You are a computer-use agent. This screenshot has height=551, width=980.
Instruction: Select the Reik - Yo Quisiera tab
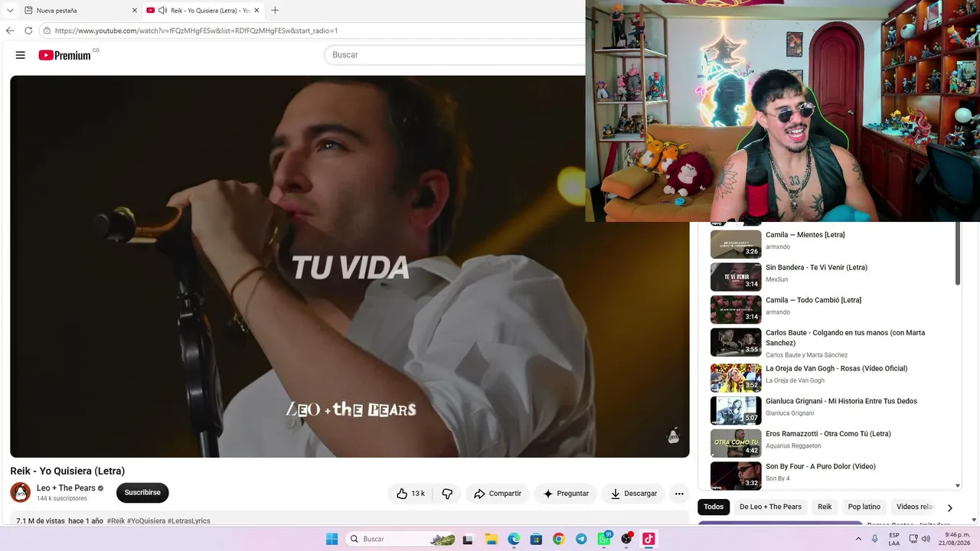(203, 11)
